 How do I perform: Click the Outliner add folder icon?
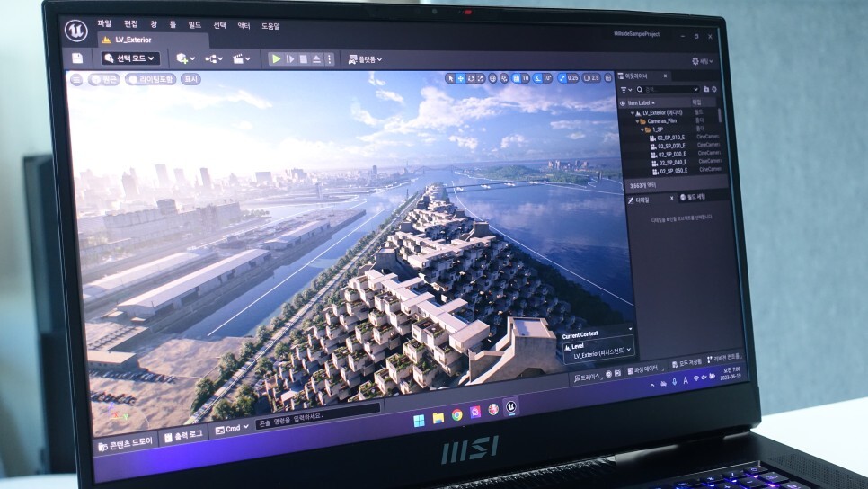(x=706, y=89)
